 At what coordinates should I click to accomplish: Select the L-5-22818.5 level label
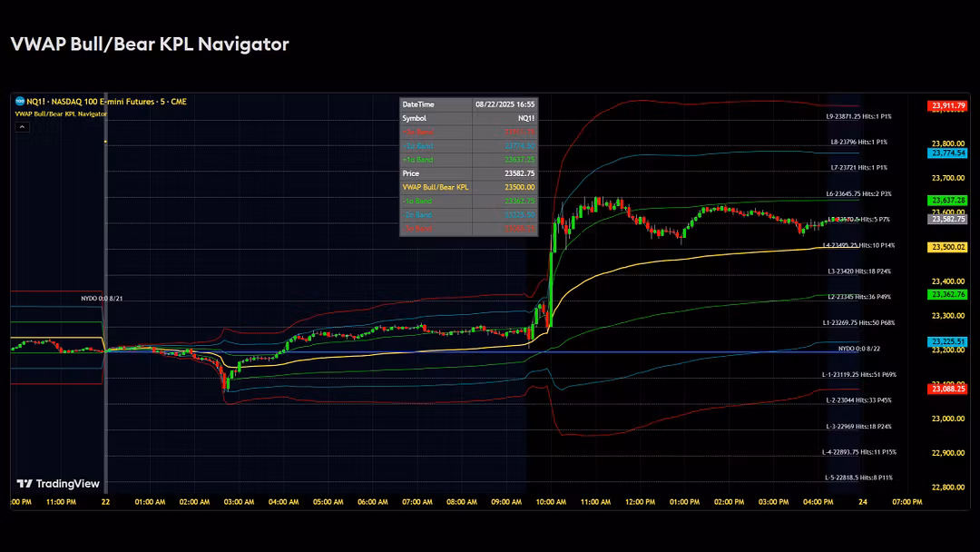click(x=858, y=478)
